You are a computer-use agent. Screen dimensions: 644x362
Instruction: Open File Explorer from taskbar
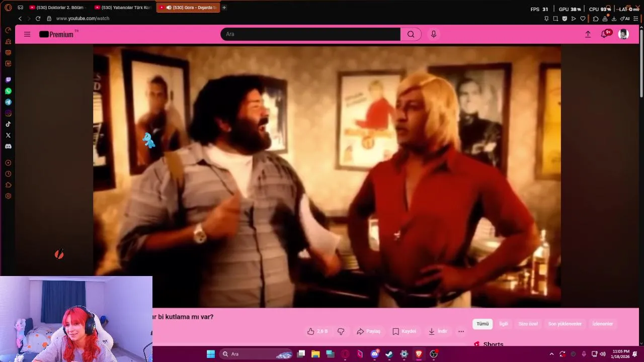[315, 354]
